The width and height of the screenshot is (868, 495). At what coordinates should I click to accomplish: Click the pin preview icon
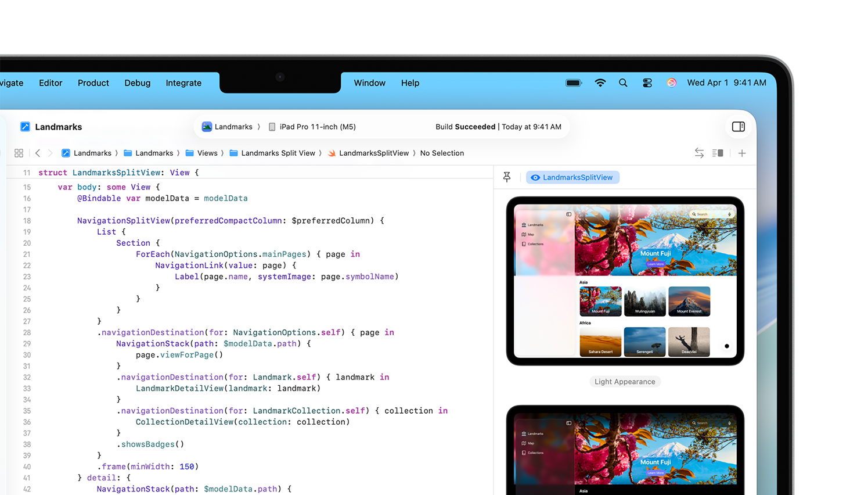(x=507, y=177)
